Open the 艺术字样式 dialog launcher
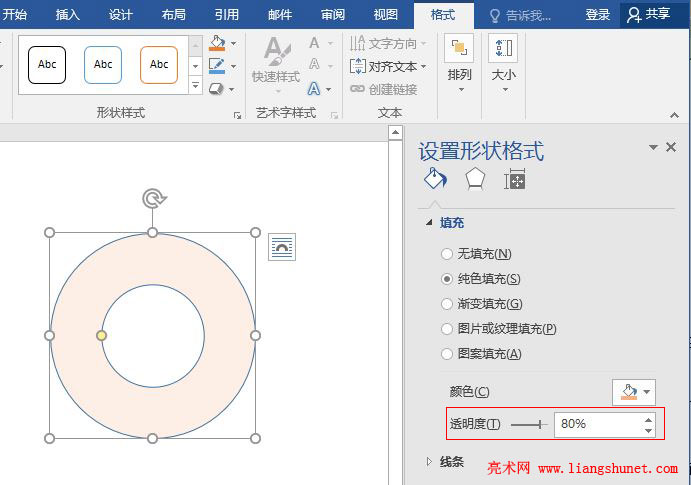 pos(334,115)
